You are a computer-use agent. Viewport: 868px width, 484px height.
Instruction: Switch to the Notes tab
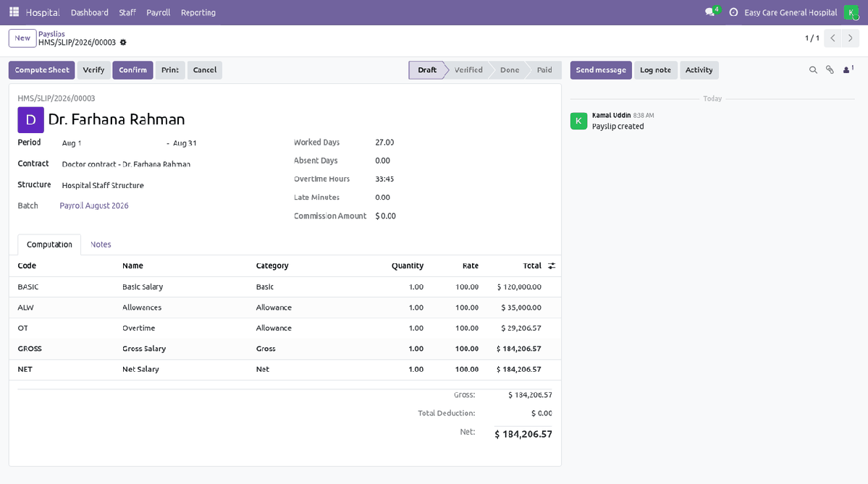[101, 245]
